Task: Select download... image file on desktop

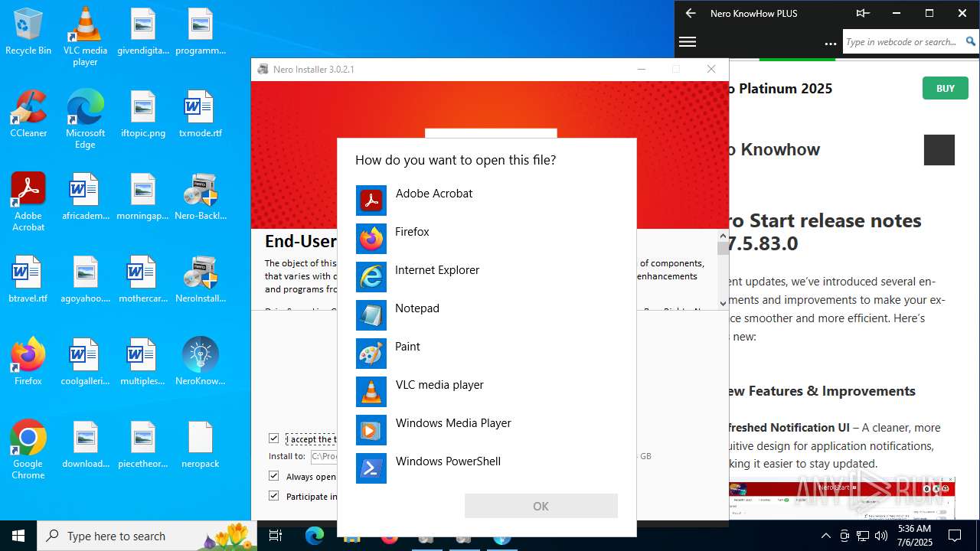Action: 85,445
